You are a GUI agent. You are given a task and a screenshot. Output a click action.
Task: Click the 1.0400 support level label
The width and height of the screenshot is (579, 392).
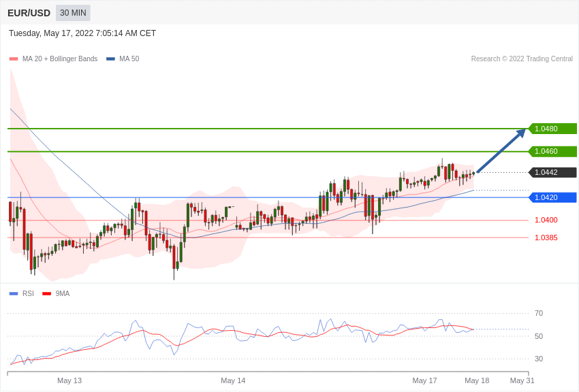(x=546, y=220)
